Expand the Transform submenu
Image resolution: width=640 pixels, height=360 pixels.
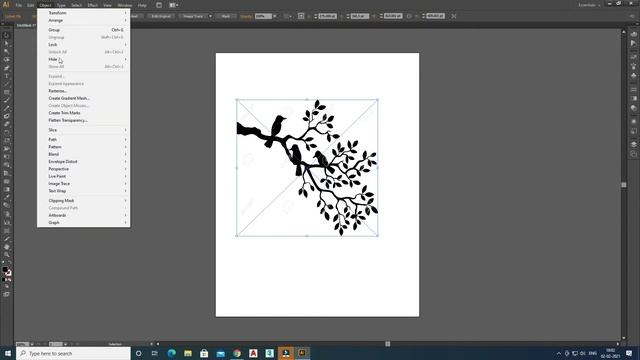click(84, 13)
